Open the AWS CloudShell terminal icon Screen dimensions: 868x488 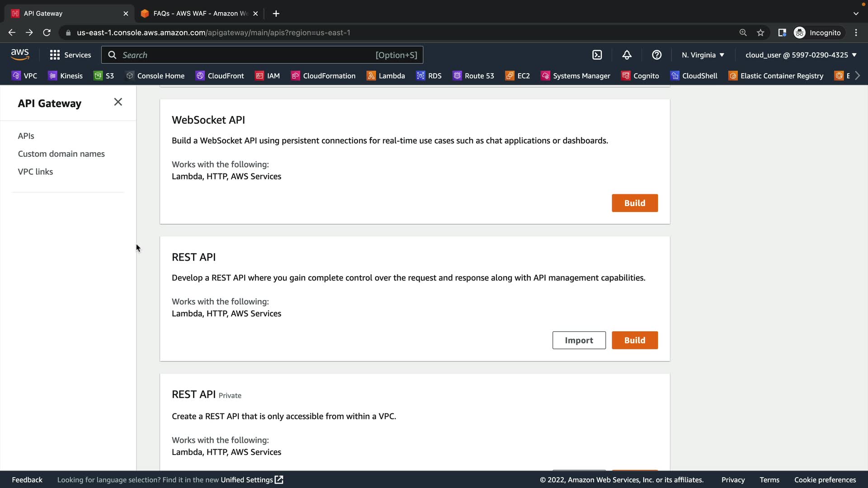[x=597, y=55]
